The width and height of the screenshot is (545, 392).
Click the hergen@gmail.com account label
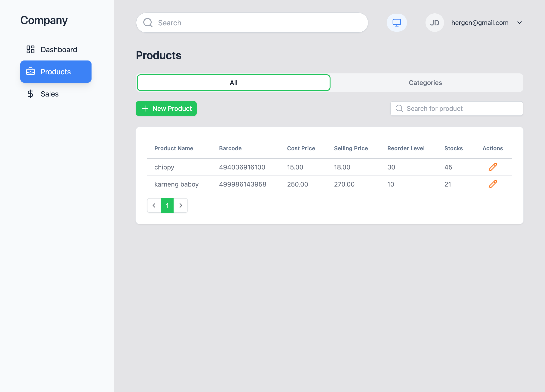480,23
